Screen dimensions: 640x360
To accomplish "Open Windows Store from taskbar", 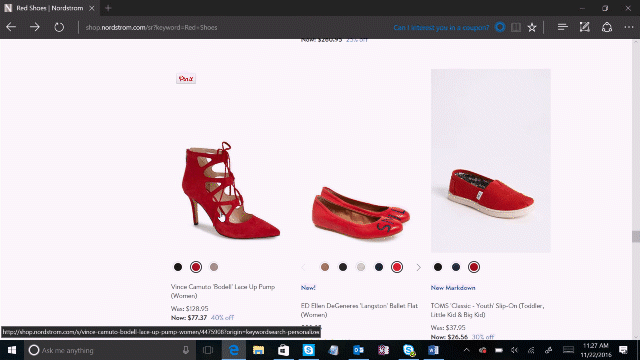I will coord(283,350).
